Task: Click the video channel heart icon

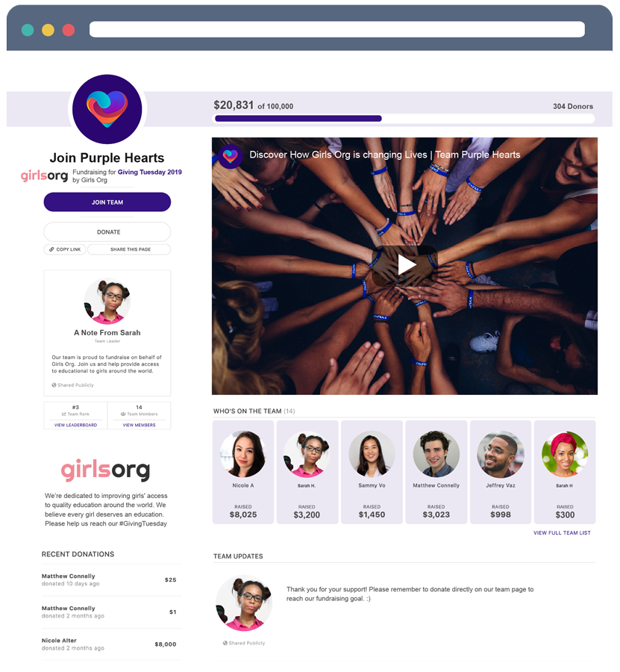Action: (230, 157)
